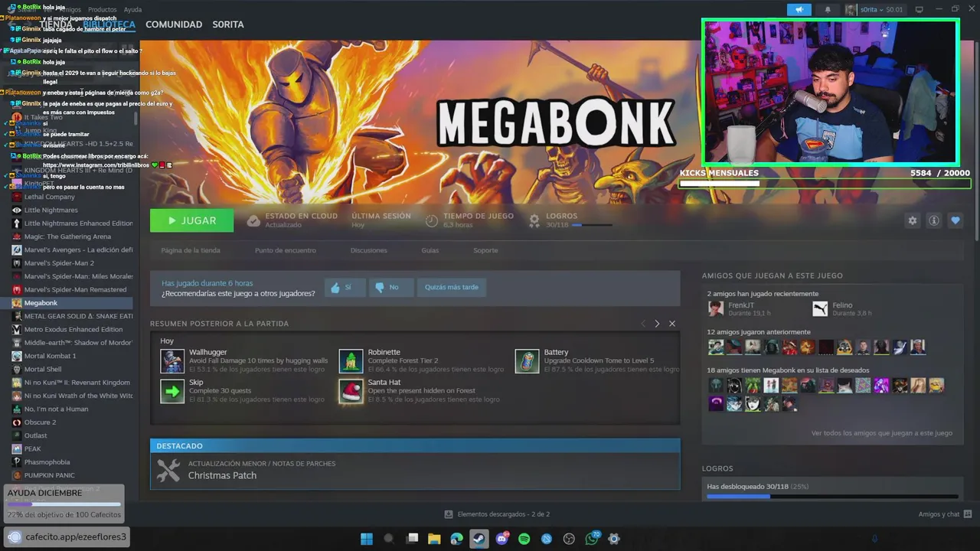The image size is (980, 551).
Task: Open WhatsApp from taskbar
Action: 592,539
